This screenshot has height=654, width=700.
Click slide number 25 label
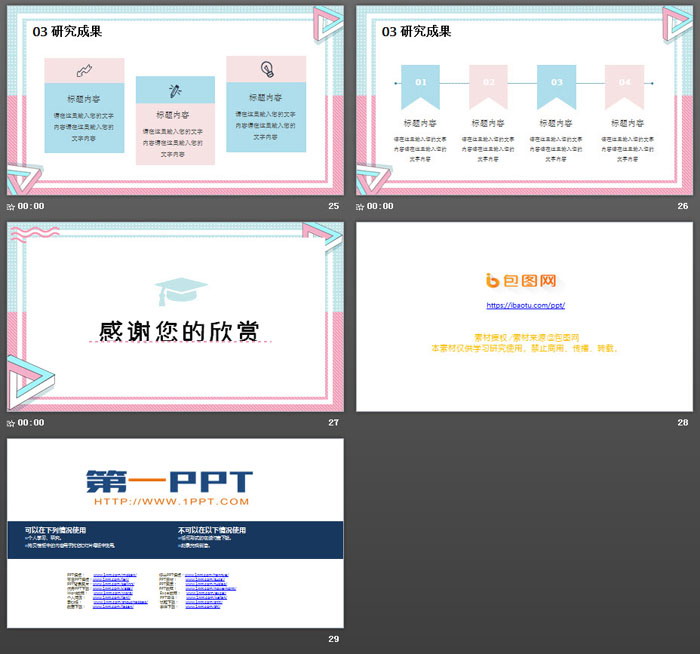point(333,206)
